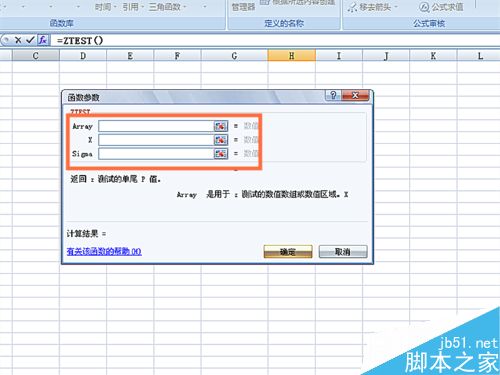Select column I header
Image resolution: width=500 pixels, height=375 pixels.
[x=339, y=56]
